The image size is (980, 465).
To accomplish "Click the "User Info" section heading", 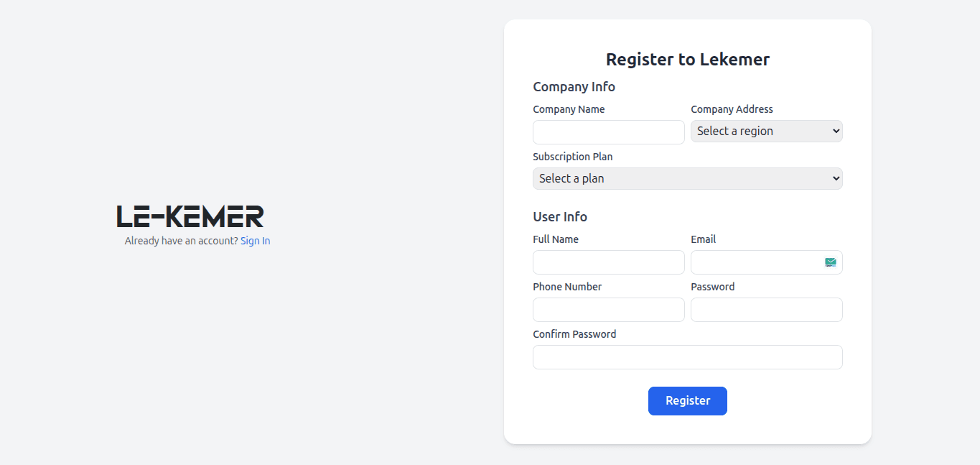I will (560, 217).
